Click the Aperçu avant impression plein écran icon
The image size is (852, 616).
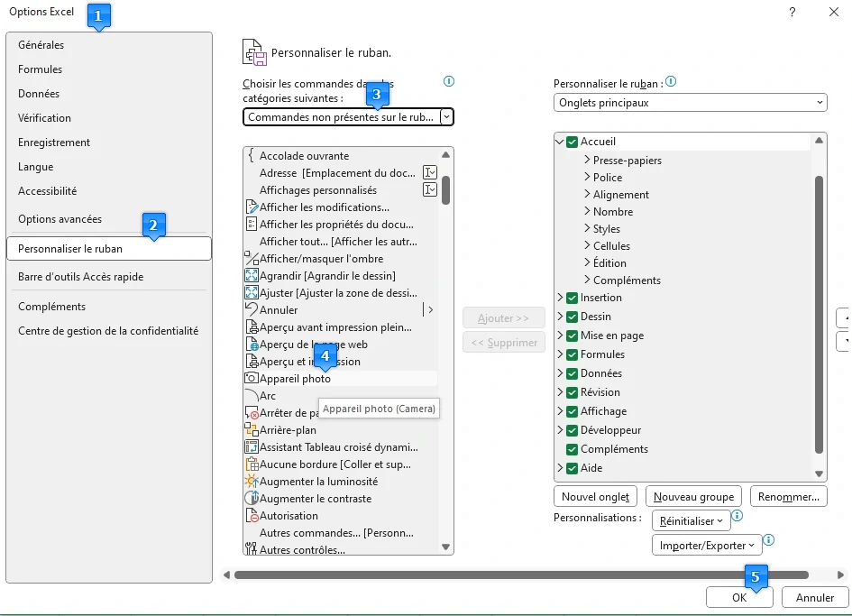click(x=252, y=327)
